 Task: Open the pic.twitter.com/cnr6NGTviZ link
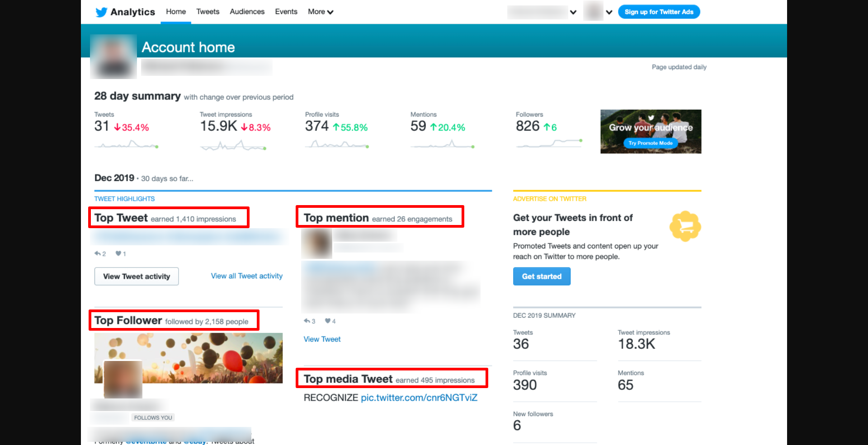click(x=419, y=398)
